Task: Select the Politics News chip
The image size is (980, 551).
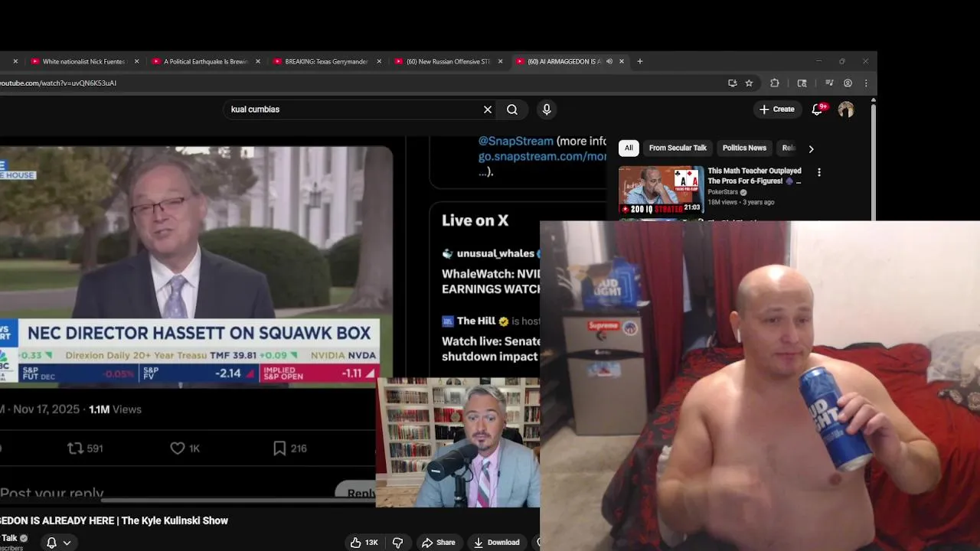Action: coord(744,148)
